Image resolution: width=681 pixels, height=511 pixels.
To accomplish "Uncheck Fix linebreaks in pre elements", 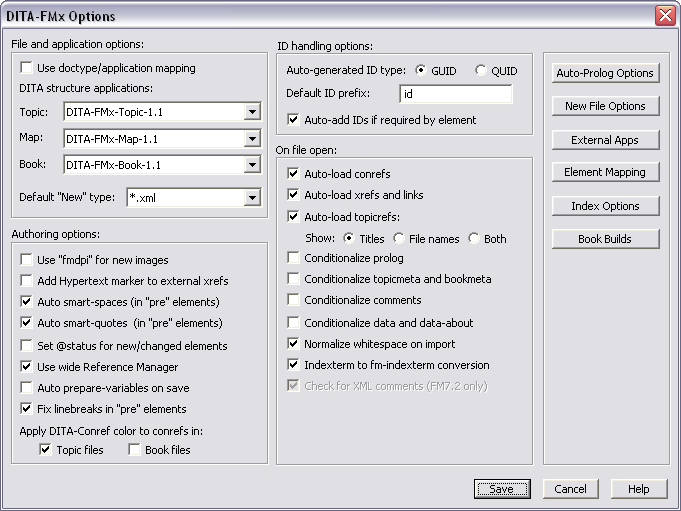I will click(26, 409).
